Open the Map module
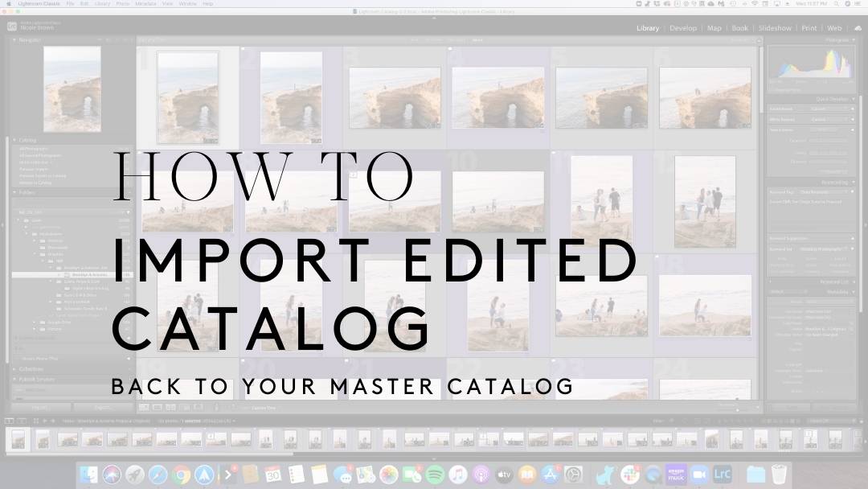868x489 pixels. [714, 28]
